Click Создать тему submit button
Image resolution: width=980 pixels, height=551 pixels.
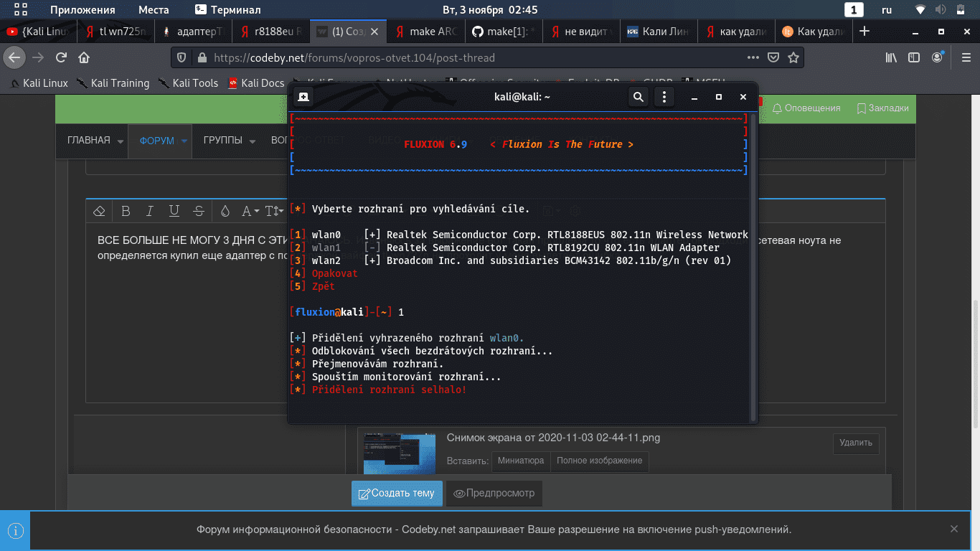[397, 494]
